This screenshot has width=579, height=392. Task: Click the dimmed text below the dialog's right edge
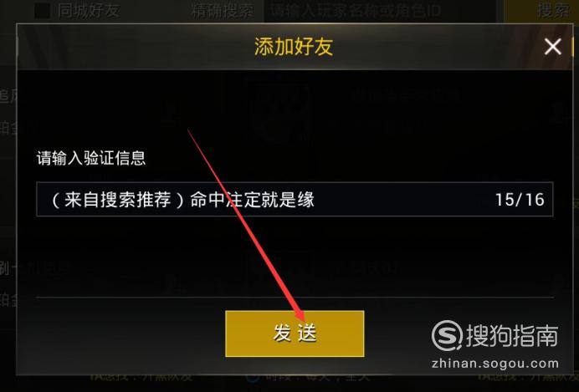pyautogui.click(x=528, y=377)
